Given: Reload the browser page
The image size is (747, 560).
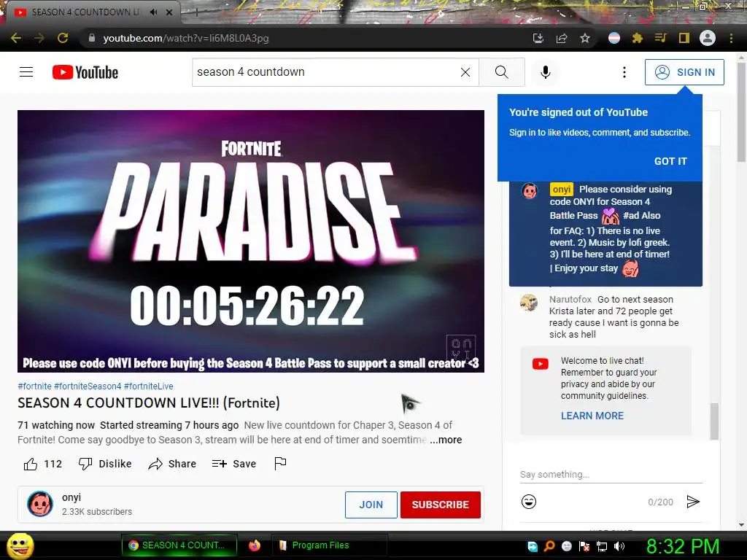Looking at the screenshot, I should (x=63, y=38).
